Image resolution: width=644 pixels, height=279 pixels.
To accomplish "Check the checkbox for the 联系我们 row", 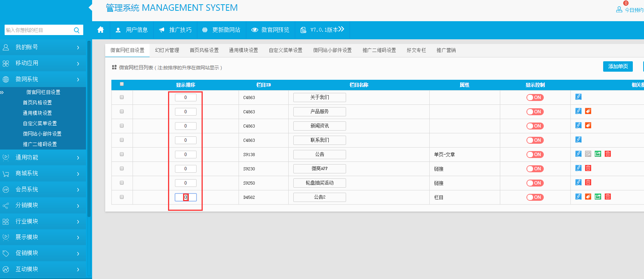I will [122, 140].
